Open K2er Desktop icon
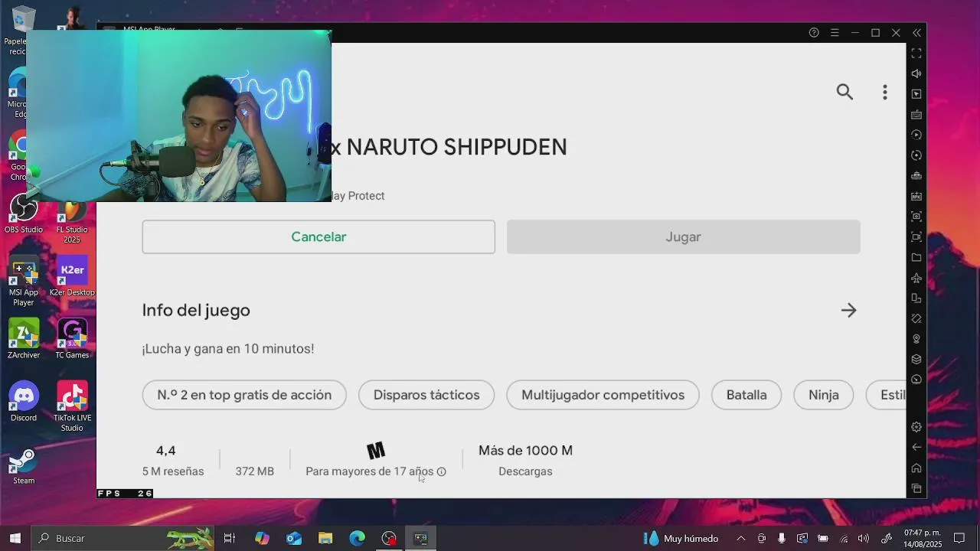 pos(72,277)
